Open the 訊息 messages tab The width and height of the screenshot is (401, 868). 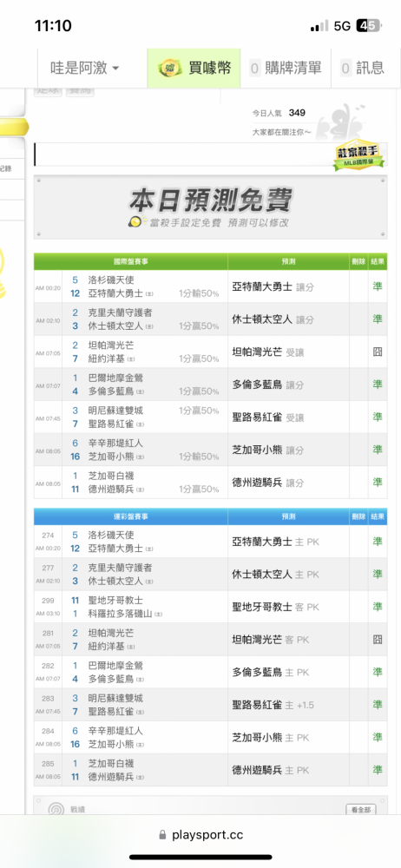[x=362, y=68]
